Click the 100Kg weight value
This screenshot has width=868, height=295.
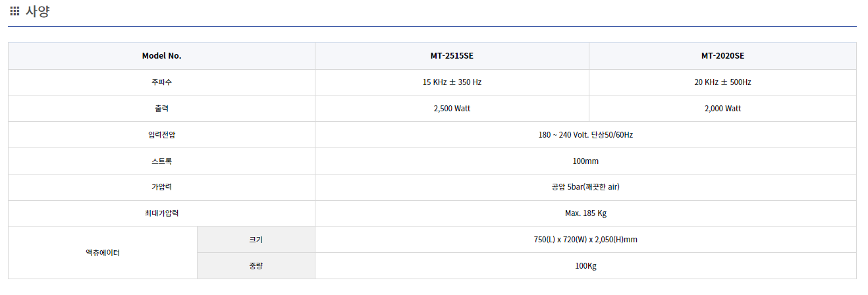[585, 266]
